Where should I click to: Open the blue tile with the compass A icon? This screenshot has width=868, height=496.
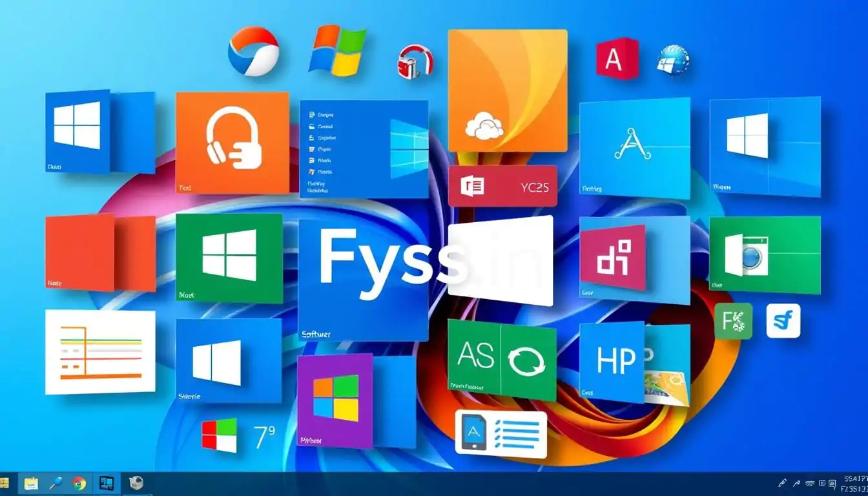coord(635,149)
